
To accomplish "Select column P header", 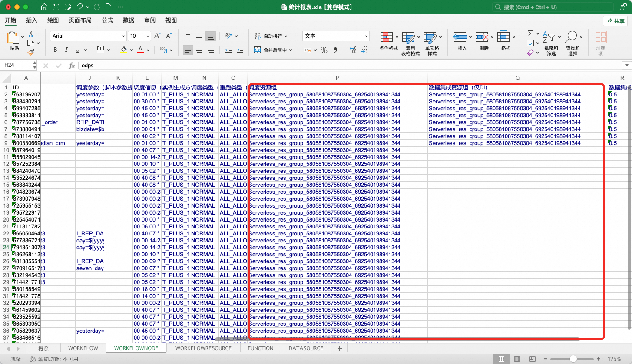I will 338,78.
